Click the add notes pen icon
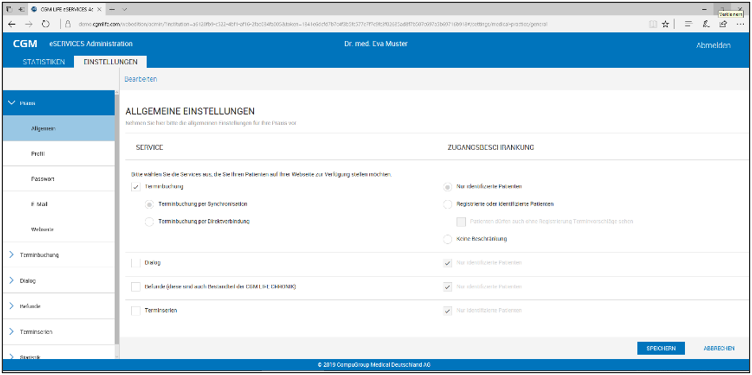This screenshot has width=752, height=375. click(x=705, y=24)
